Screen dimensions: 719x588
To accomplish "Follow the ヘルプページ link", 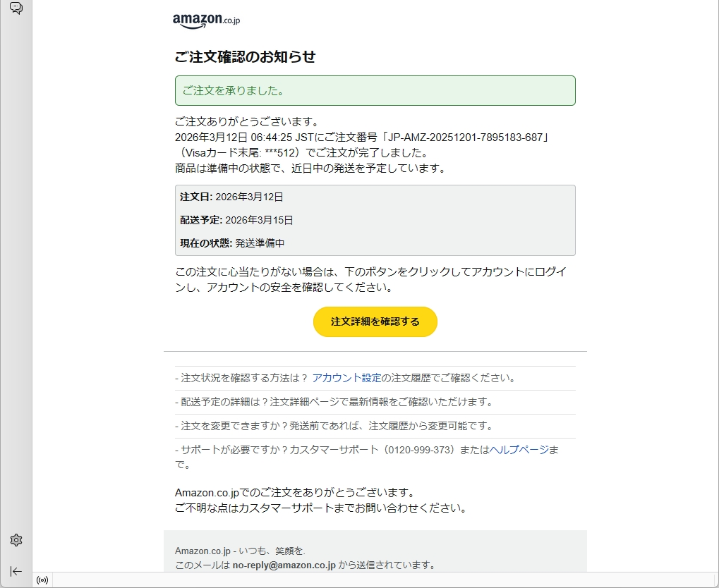I will click(x=519, y=450).
